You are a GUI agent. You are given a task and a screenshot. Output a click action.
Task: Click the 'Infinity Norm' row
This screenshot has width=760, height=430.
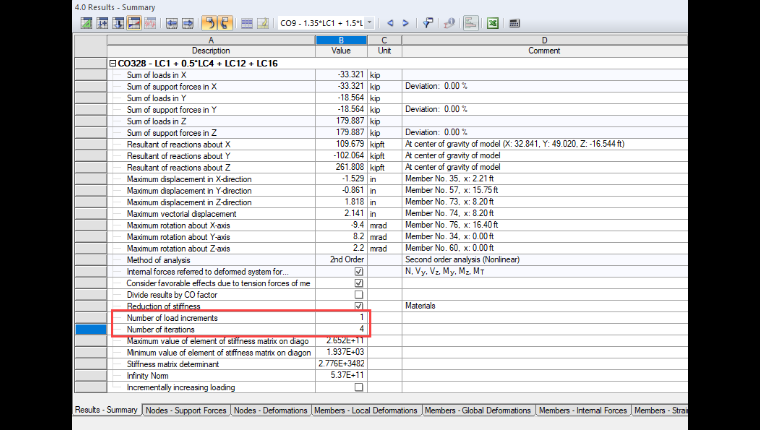380,376
